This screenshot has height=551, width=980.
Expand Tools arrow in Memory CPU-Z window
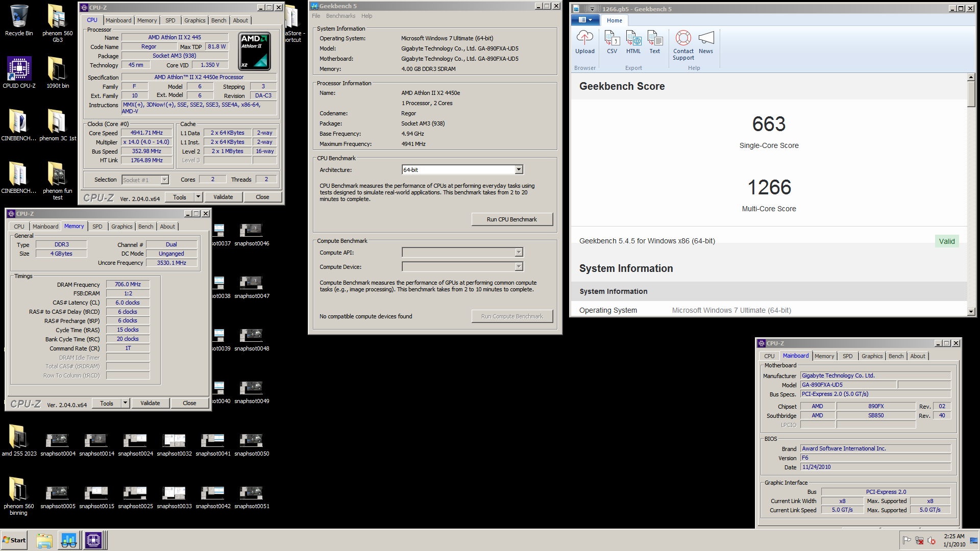[125, 403]
